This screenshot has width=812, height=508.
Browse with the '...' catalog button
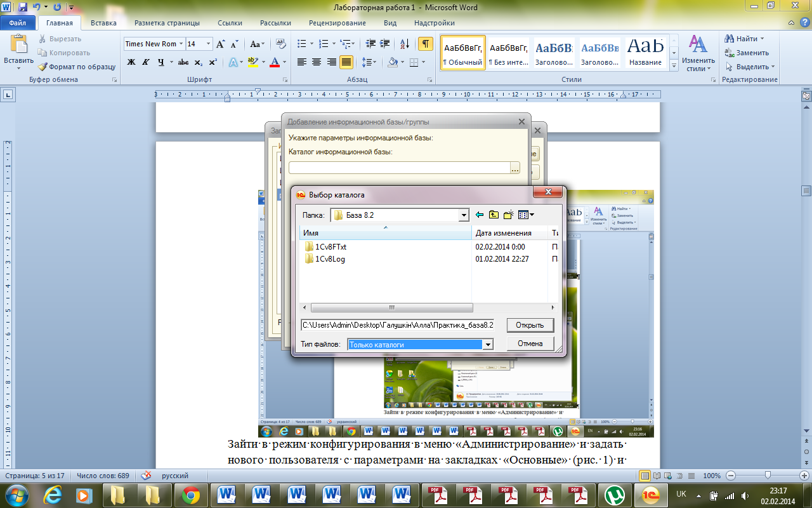pyautogui.click(x=515, y=168)
